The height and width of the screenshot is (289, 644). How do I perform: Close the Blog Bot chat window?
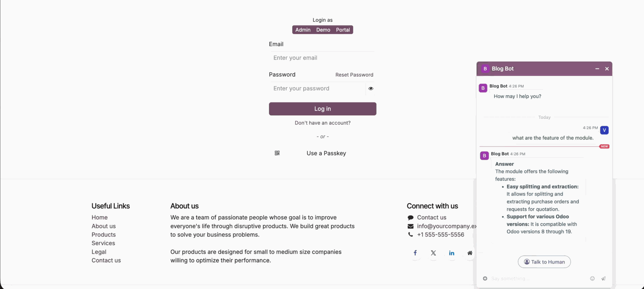click(x=607, y=69)
